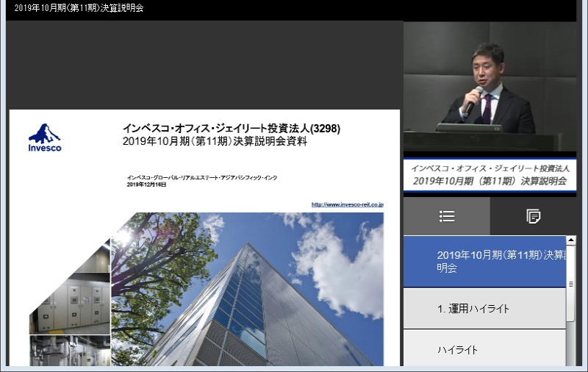This screenshot has width=588, height=372.
Task: Click the Invesco mountain logo on slide
Action: click(x=45, y=137)
